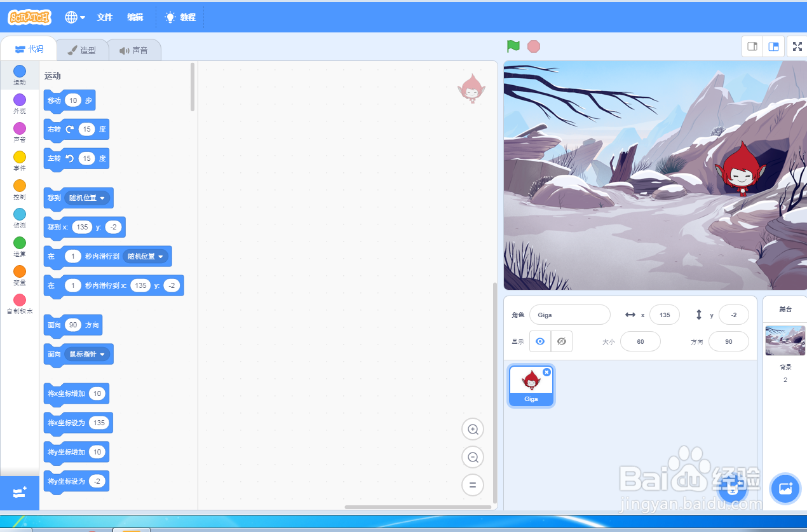Screen dimensions: 807x532
Task: Click the counterclockwise arrow in 左转 block
Action: [69, 158]
